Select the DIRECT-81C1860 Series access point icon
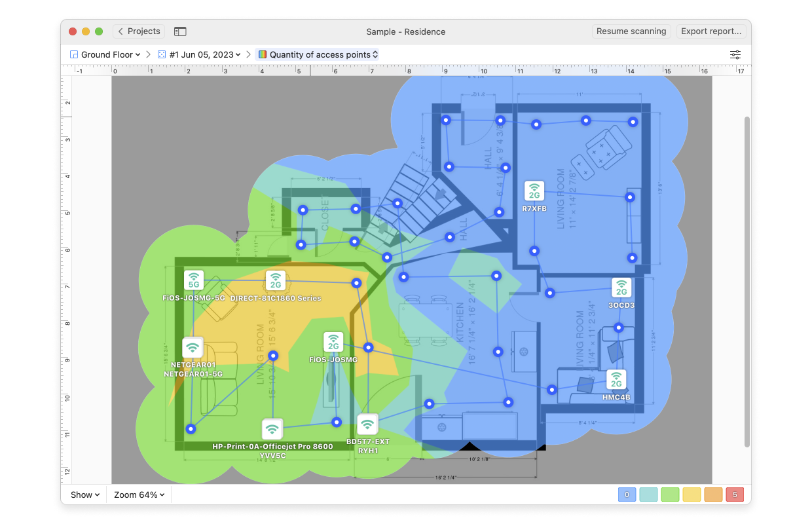Viewport: 812px width, 524px height. point(276,280)
